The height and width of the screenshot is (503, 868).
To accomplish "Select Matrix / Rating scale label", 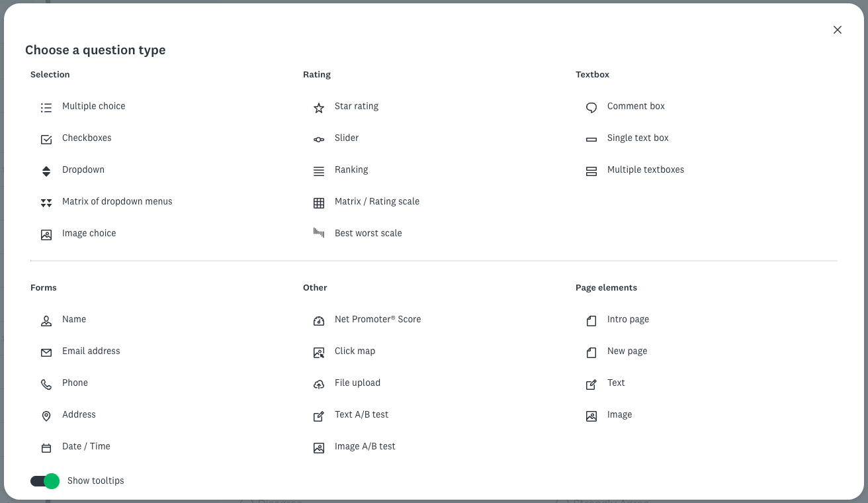I will 377,201.
